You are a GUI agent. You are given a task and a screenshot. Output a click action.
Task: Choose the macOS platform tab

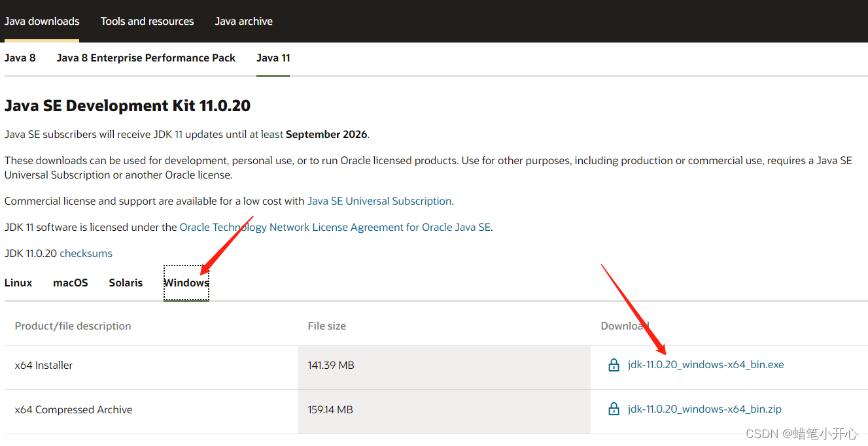(71, 283)
